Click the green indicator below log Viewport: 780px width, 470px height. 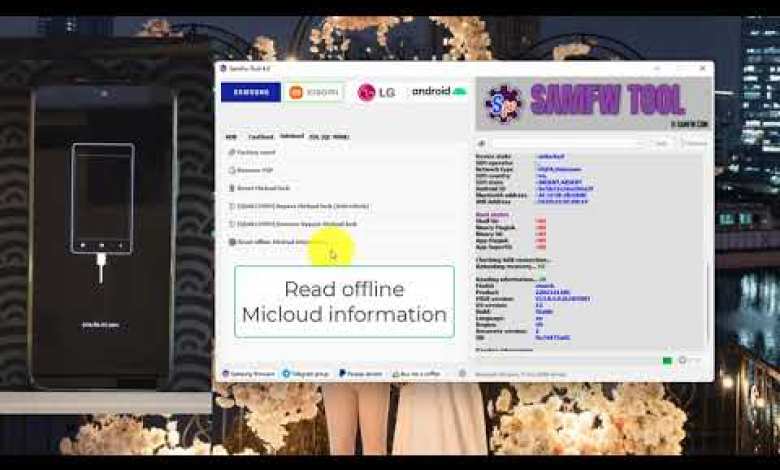(x=667, y=361)
